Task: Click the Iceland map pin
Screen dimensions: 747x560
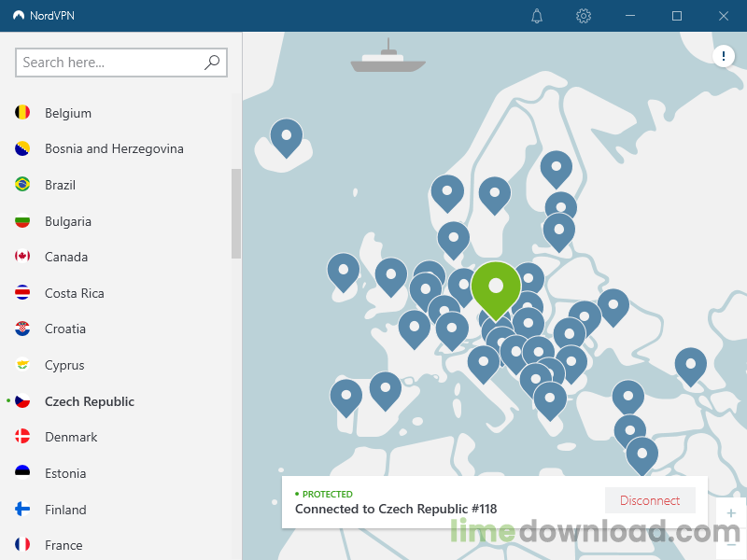Action: [x=287, y=137]
